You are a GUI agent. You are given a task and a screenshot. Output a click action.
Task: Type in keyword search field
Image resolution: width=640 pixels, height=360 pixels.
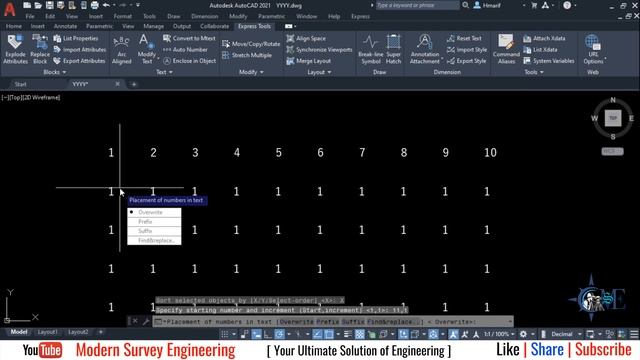(x=417, y=5)
